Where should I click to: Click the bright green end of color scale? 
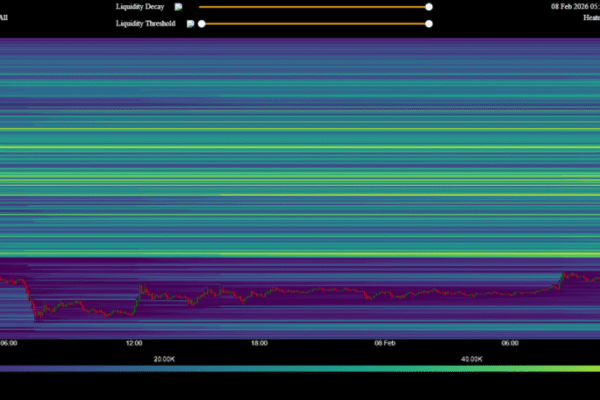590,368
